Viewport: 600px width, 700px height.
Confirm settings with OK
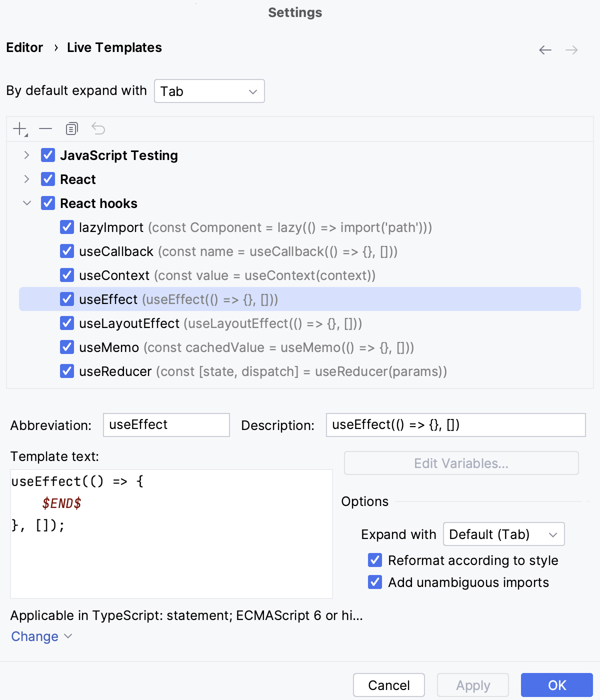[x=556, y=685]
